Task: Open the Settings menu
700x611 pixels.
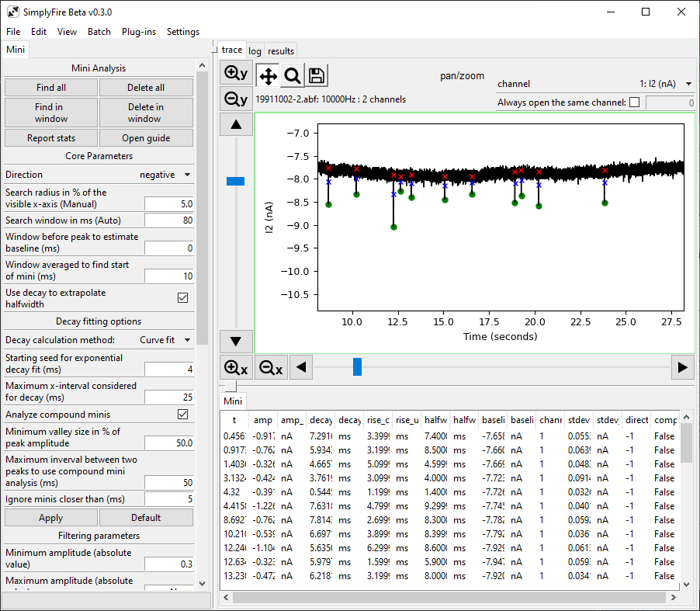Action: pos(183,32)
